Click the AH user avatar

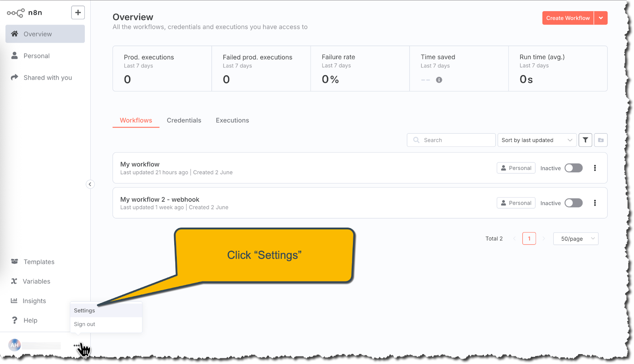click(15, 345)
